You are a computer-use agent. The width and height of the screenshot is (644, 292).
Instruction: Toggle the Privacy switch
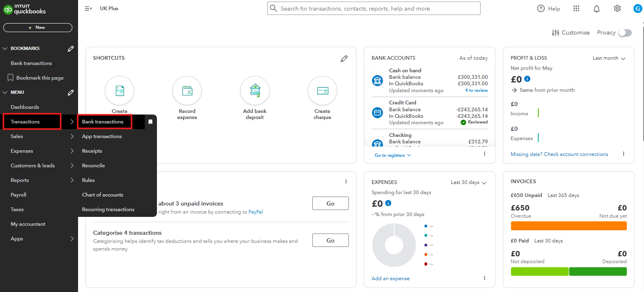tap(625, 33)
